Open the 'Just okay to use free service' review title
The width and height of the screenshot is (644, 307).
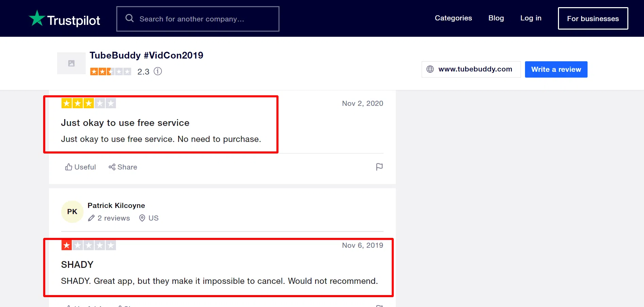[x=125, y=123]
